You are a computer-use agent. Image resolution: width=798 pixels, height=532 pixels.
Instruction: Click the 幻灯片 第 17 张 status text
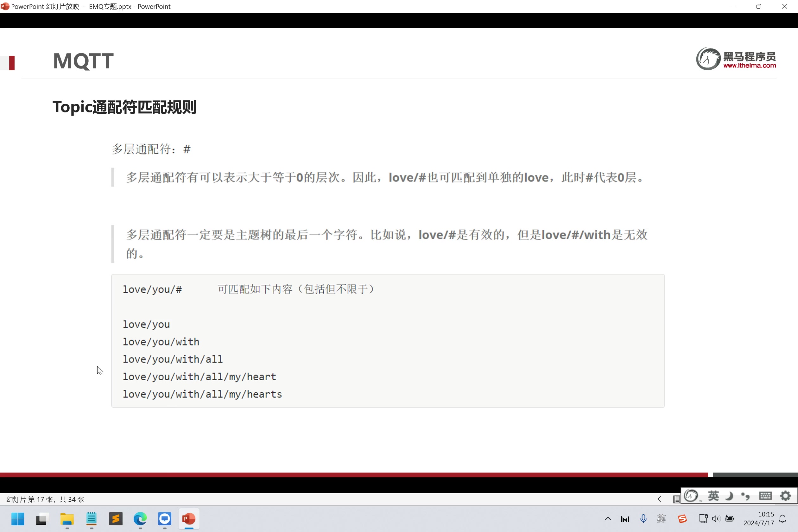click(45, 499)
